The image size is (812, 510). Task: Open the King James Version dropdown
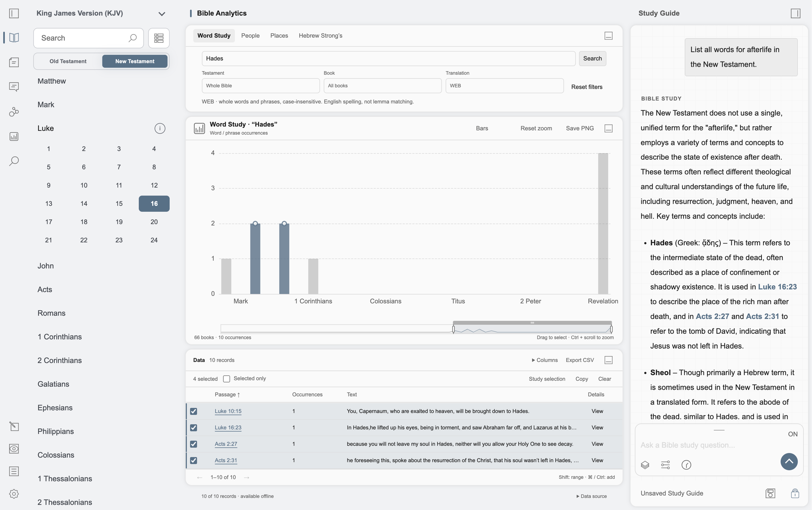(x=101, y=13)
